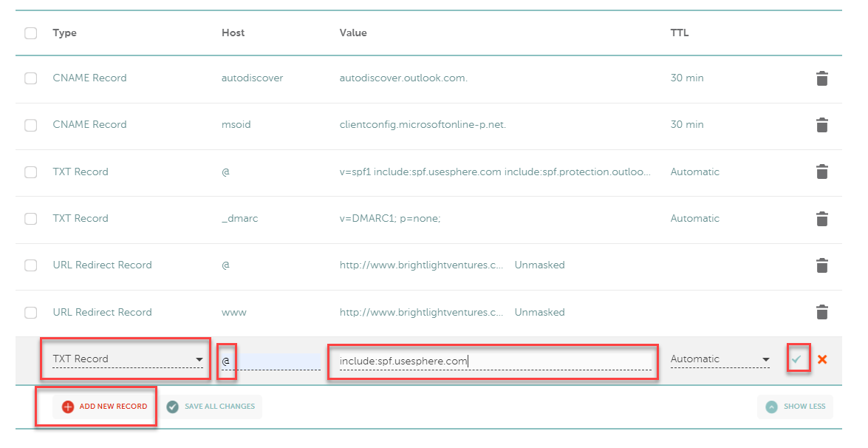This screenshot has height=448, width=868.
Task: Click the Add New Record button
Action: pyautogui.click(x=105, y=407)
